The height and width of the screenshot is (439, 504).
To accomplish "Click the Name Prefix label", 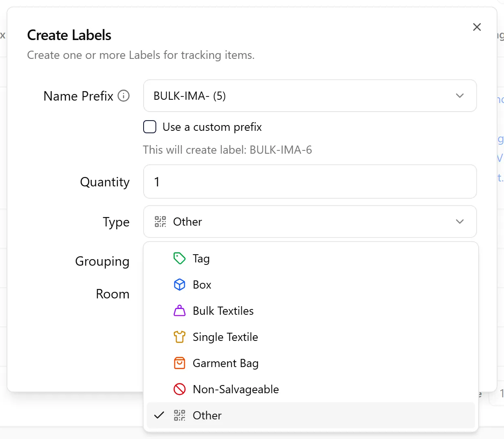I will (x=79, y=96).
